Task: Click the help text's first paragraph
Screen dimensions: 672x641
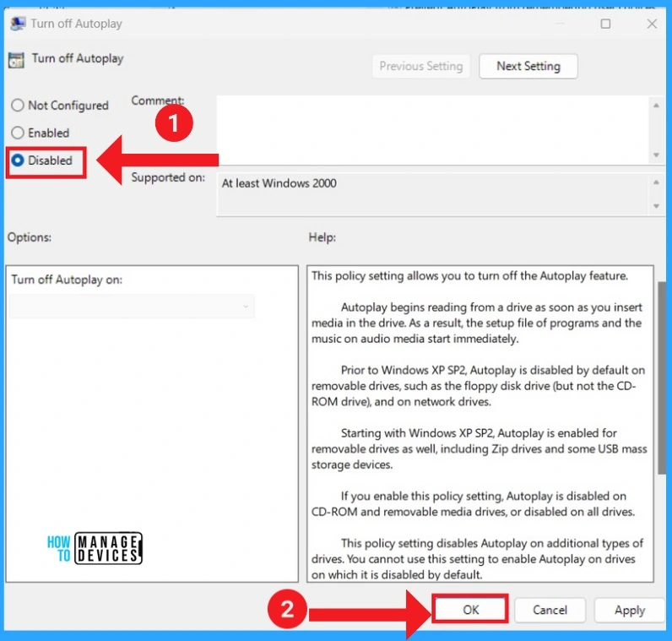Action: 469,275
